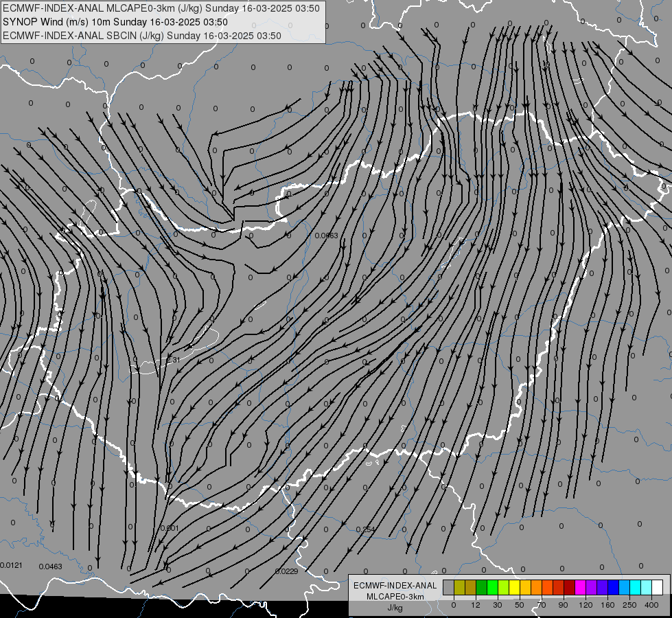Click the 0.0063 value on the map

pos(326,236)
